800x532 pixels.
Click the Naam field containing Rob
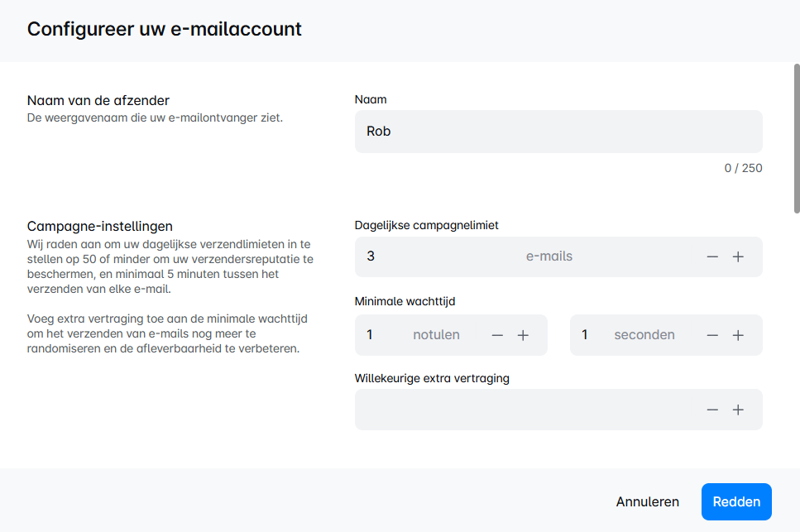pos(558,132)
